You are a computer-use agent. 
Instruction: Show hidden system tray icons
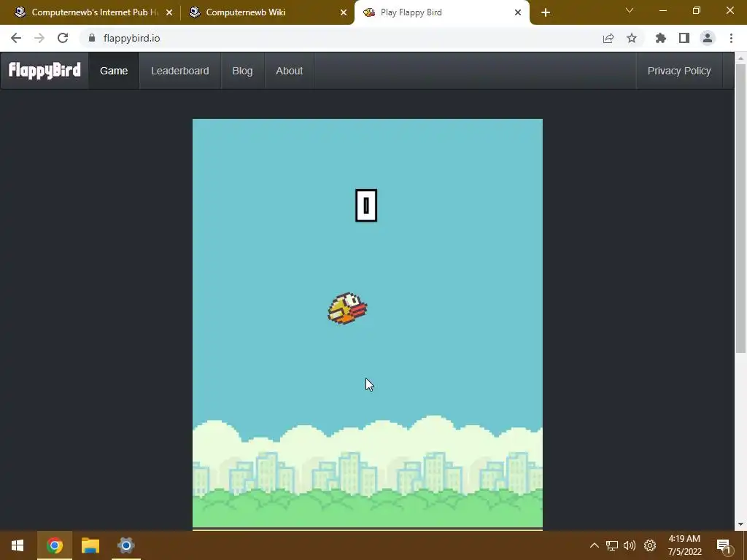(x=594, y=545)
